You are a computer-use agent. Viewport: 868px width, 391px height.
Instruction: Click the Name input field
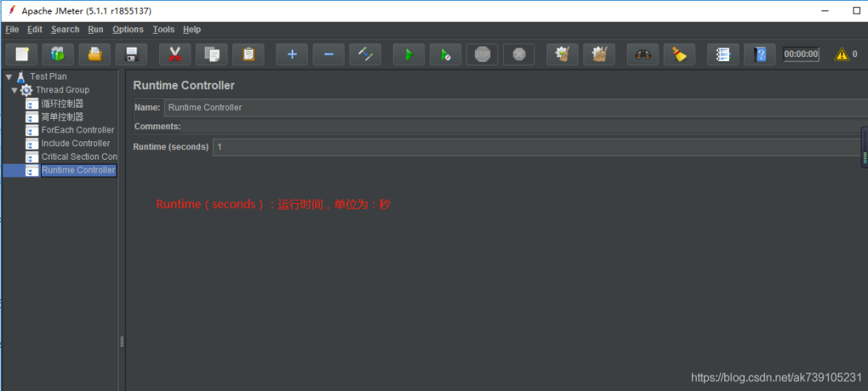pos(516,108)
